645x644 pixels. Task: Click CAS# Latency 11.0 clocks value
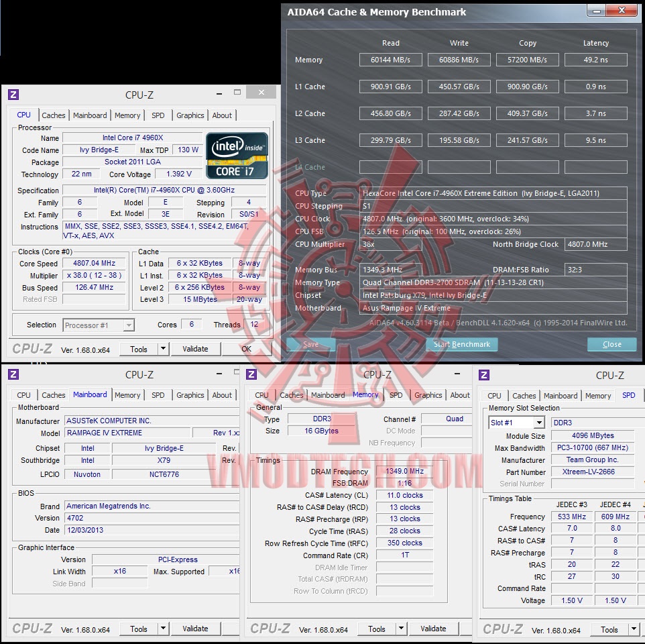click(x=405, y=496)
